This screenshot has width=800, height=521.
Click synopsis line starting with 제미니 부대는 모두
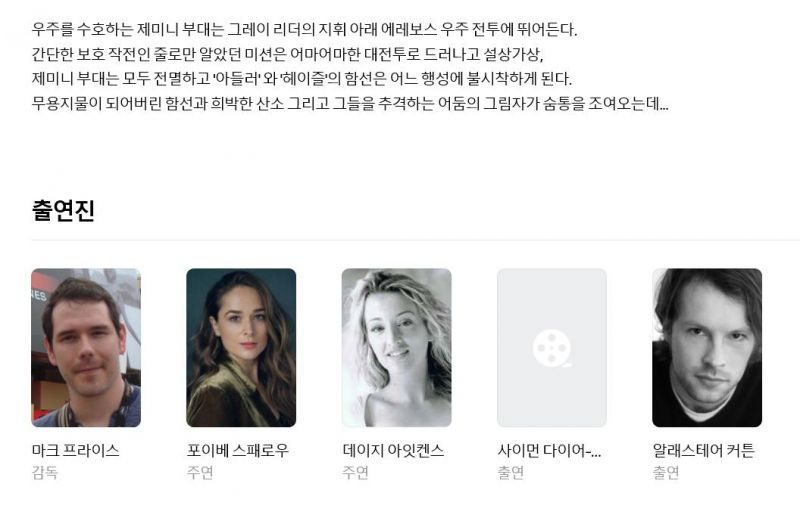point(302,79)
